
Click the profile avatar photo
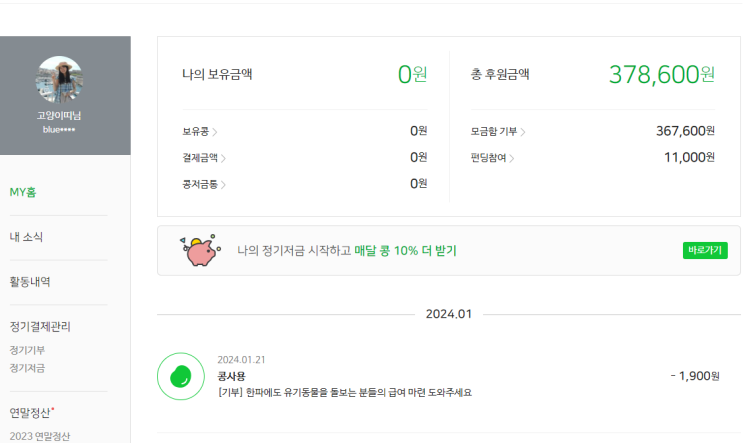60,80
